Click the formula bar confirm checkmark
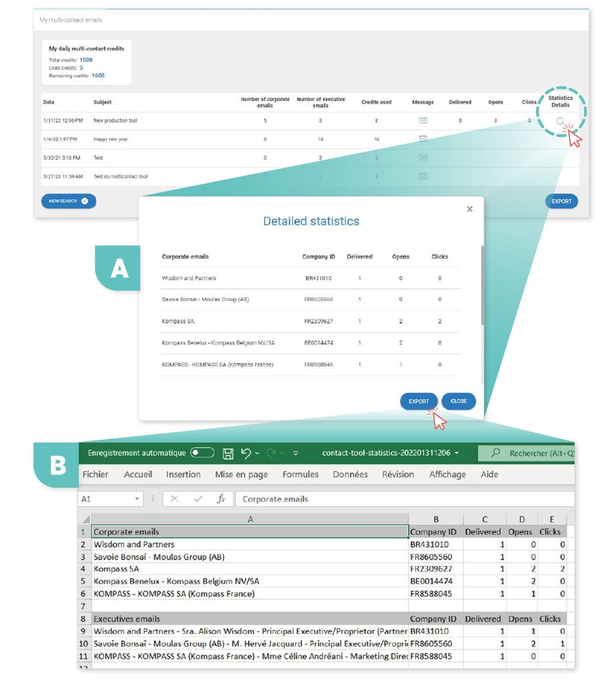616x693 pixels. (x=197, y=499)
